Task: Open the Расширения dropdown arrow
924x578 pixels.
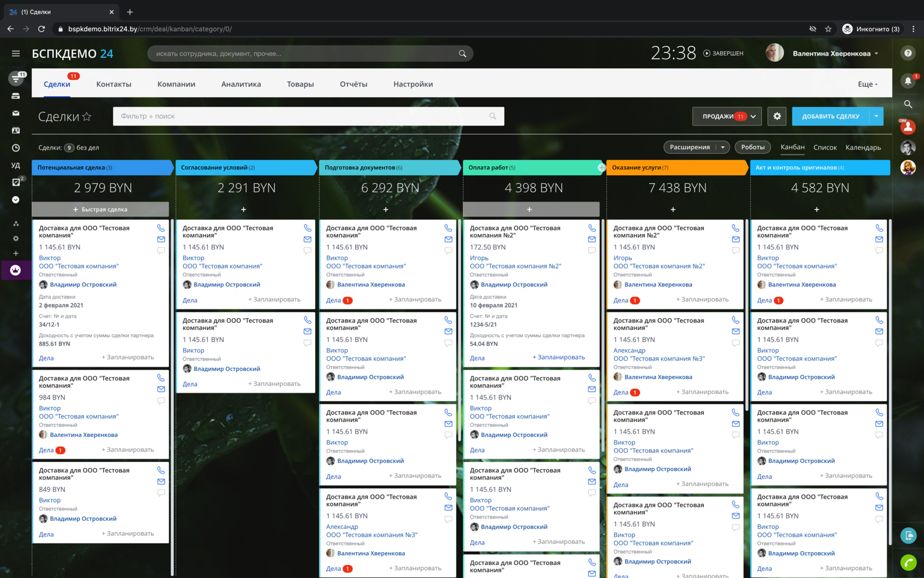Action: point(723,147)
